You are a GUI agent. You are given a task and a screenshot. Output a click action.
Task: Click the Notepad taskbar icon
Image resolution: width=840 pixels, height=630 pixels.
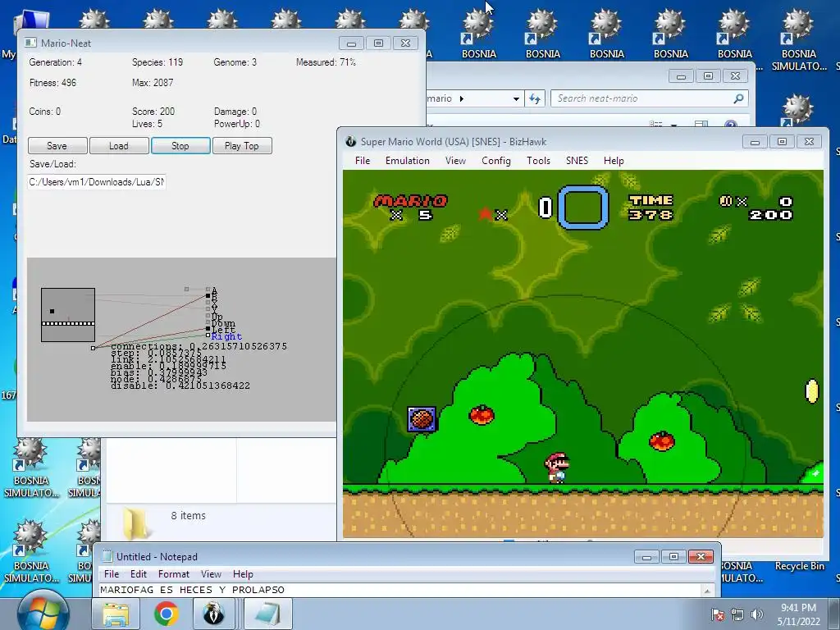point(267,614)
